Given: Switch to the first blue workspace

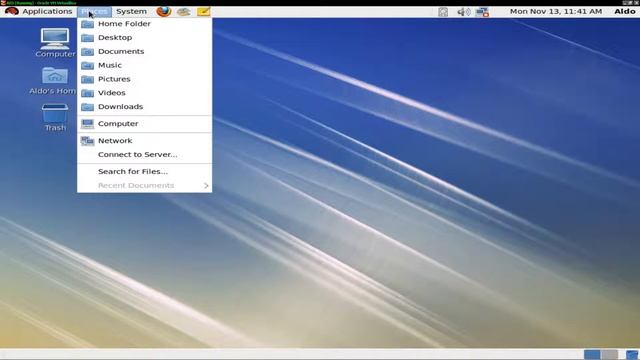Looking at the screenshot, I should (x=592, y=354).
